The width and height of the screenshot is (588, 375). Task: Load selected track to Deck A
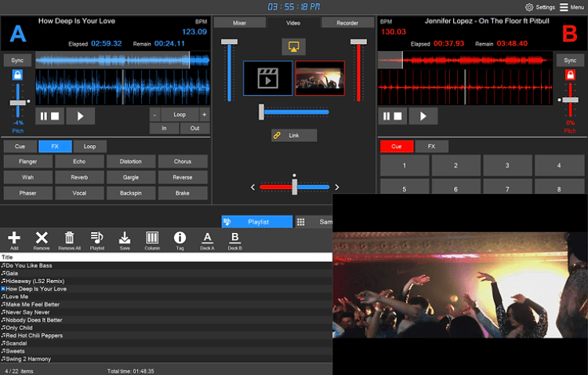(207, 238)
